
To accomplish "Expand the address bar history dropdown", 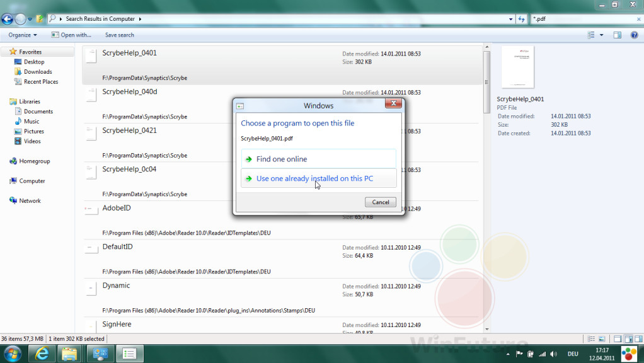I will tap(510, 19).
